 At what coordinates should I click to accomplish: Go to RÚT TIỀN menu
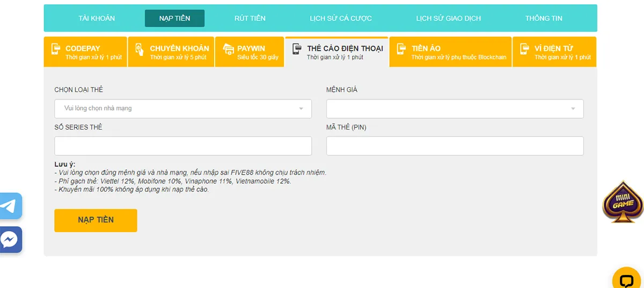click(250, 18)
